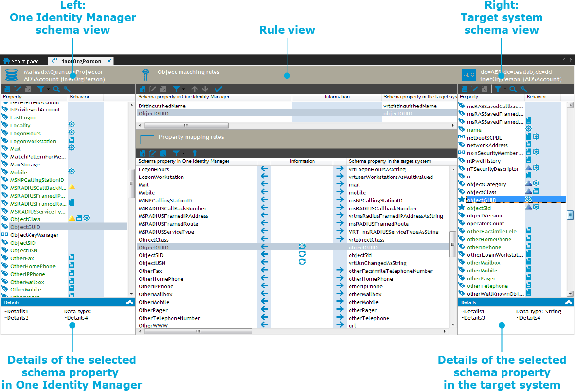This screenshot has width=575, height=392.
Task: Select operatorCount in the target system schema list
Action: (x=486, y=224)
